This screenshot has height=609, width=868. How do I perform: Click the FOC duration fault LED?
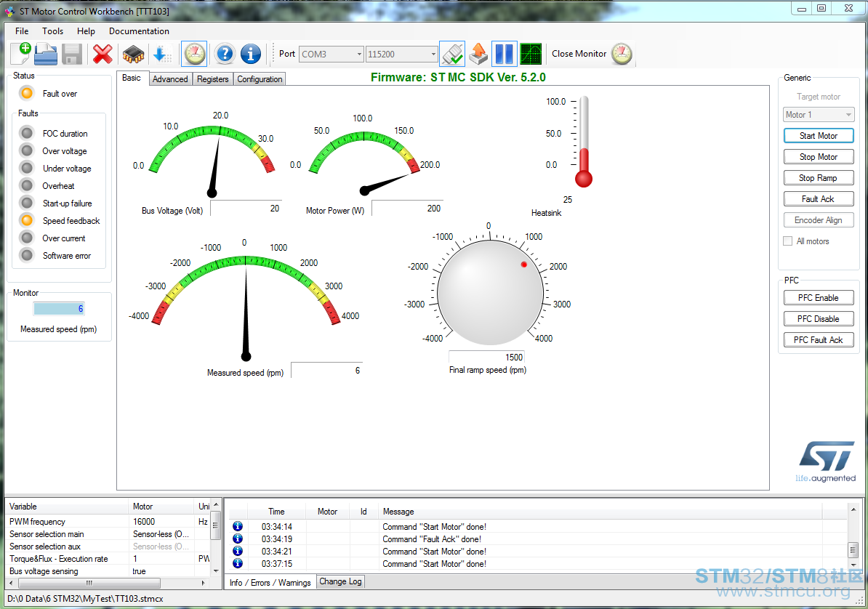[x=27, y=133]
